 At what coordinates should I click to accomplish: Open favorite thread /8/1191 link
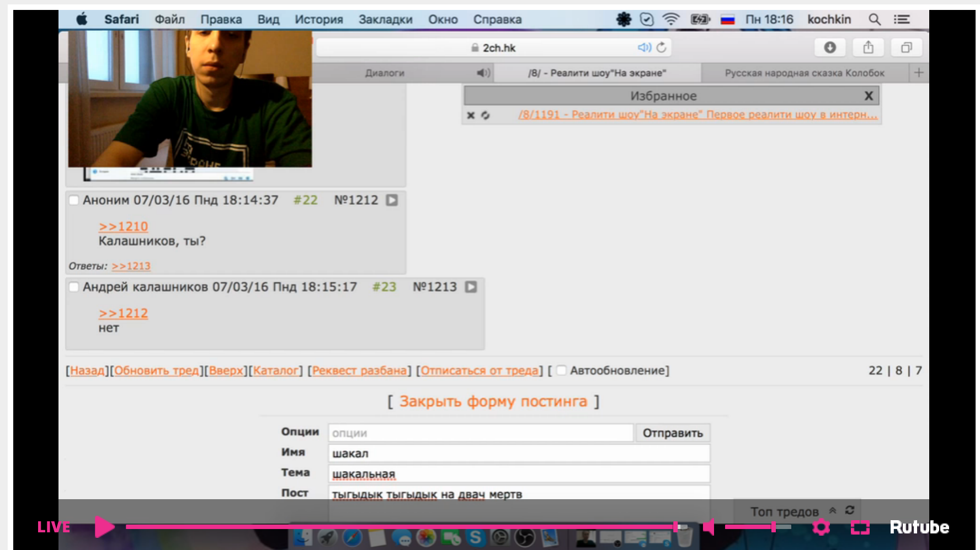pos(697,115)
